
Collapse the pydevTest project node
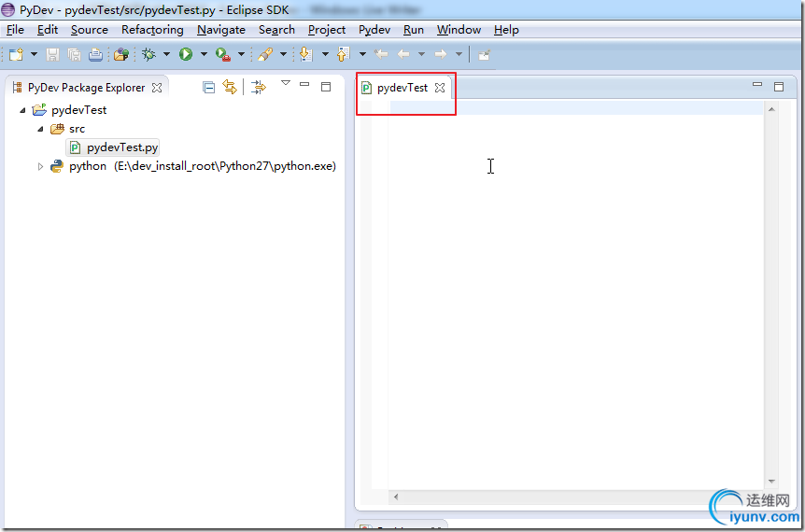pyautogui.click(x=22, y=110)
